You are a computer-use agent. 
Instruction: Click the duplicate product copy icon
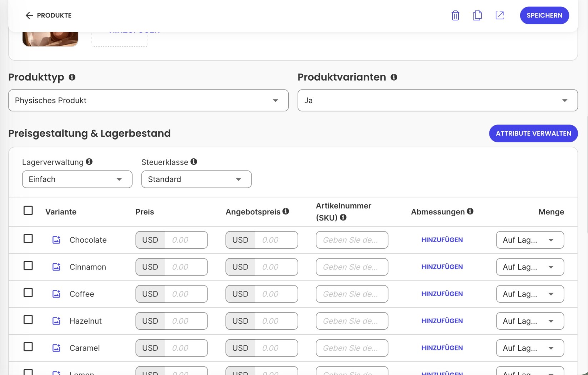[x=477, y=15]
